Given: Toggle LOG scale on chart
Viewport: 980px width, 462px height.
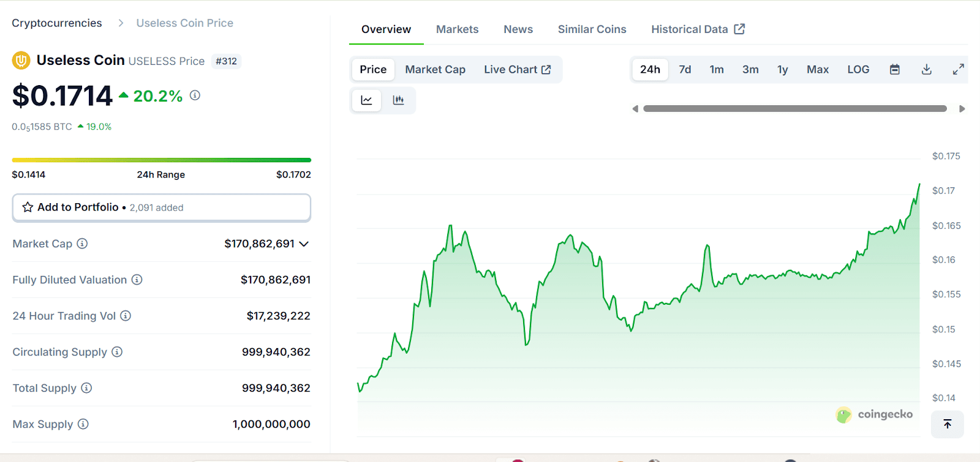Looking at the screenshot, I should point(858,70).
